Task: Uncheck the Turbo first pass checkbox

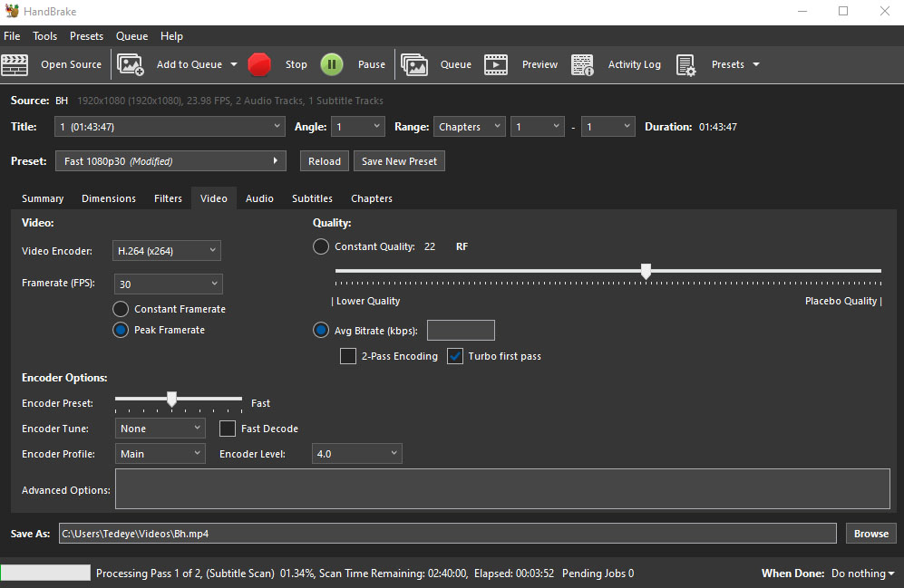Action: coord(455,356)
